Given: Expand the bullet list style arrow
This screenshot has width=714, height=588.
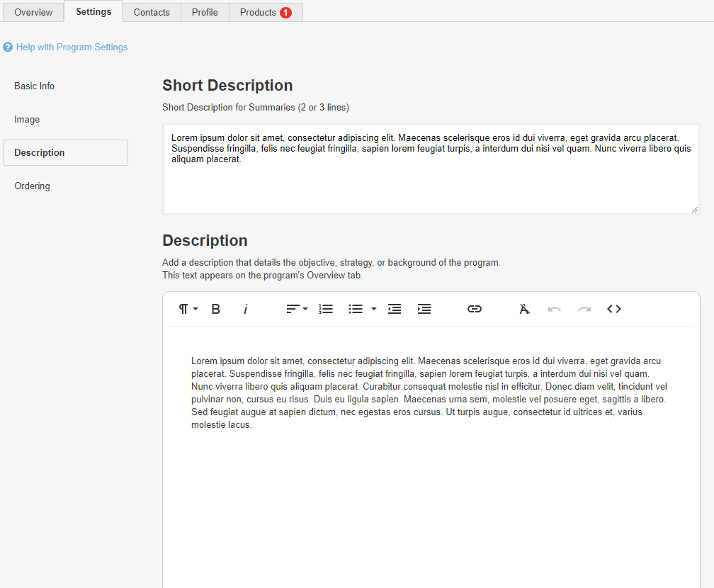Looking at the screenshot, I should [x=374, y=309].
